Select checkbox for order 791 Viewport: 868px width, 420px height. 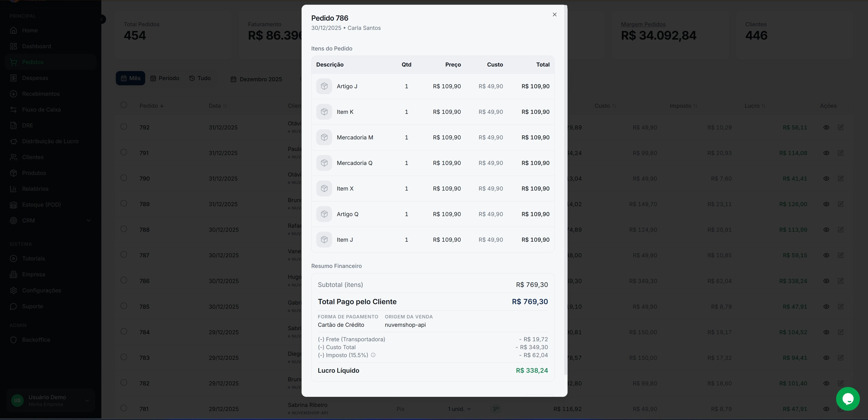pos(124,152)
